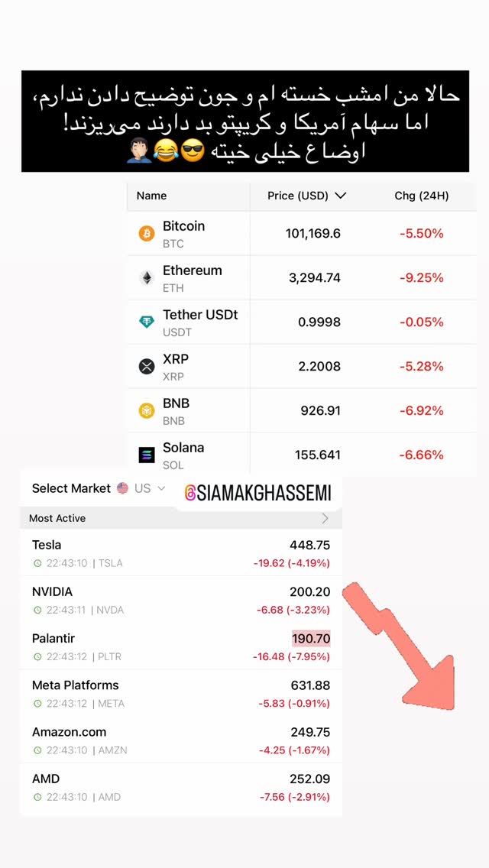
Task: Open the Palantir stock row
Action: coord(180,646)
